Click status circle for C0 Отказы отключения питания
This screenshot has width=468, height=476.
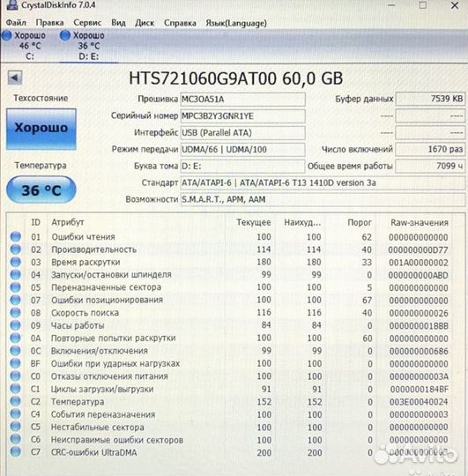pyautogui.click(x=16, y=376)
